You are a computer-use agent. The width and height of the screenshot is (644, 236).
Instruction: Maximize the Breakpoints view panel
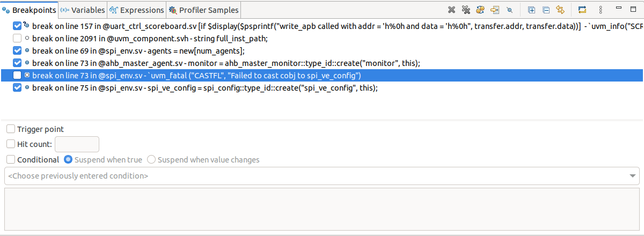click(633, 9)
